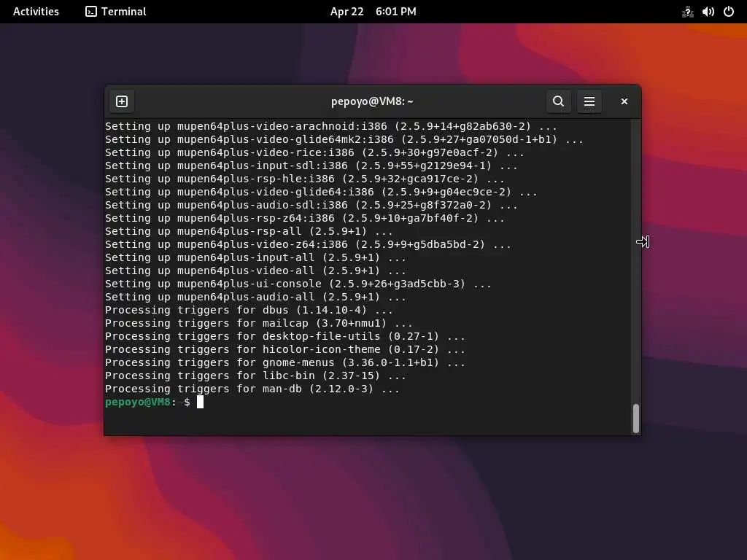
Task: Click the mupen64plus-video-arachnoid line
Action: pos(331,126)
